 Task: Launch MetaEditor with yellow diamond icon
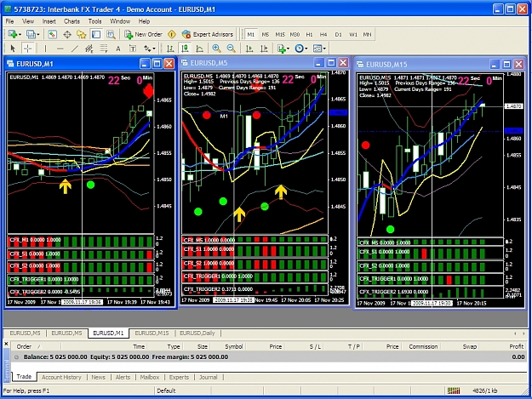[x=172, y=34]
